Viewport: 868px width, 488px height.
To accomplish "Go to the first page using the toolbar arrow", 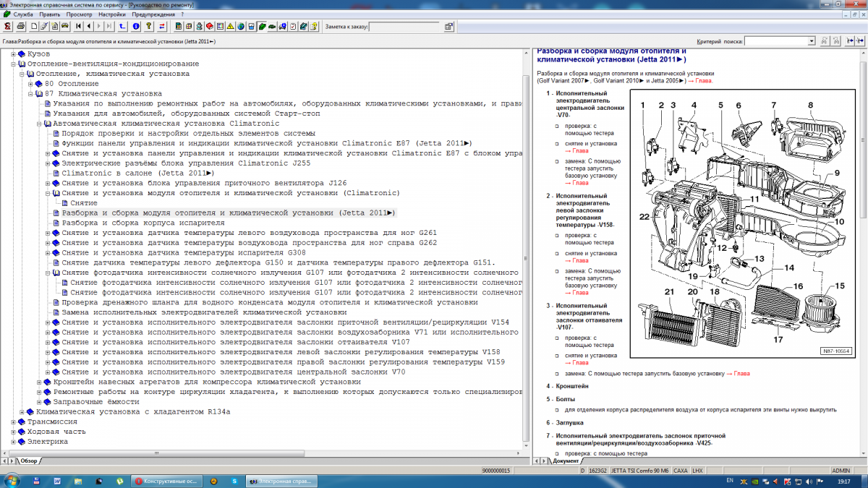I will click(77, 27).
